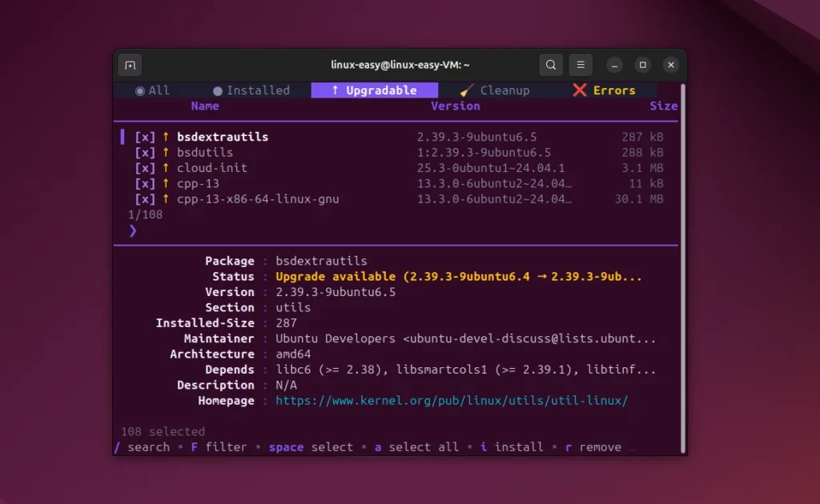Screen dimensions: 820x504
Task: Click the upgrade arrow beside cloud-init
Action: (165, 168)
